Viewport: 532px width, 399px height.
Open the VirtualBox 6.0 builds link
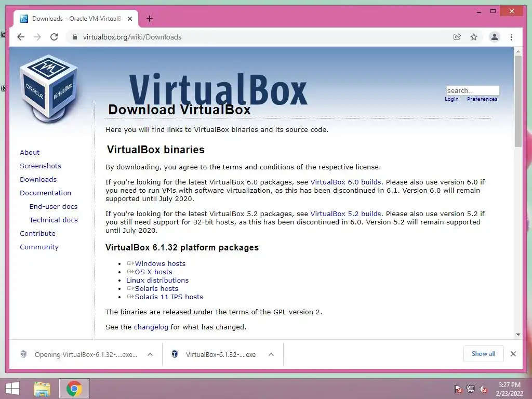point(345,182)
